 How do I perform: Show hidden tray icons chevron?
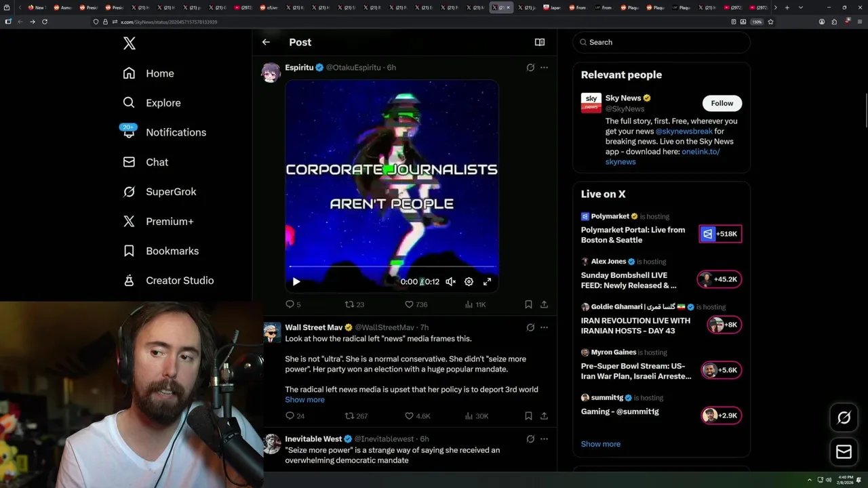[809, 480]
